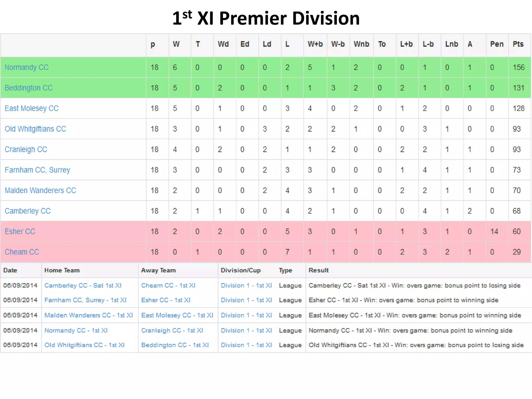This screenshot has width=532, height=399.
Task: Click Farnham CC, Surrey team link
Action: tap(37, 170)
